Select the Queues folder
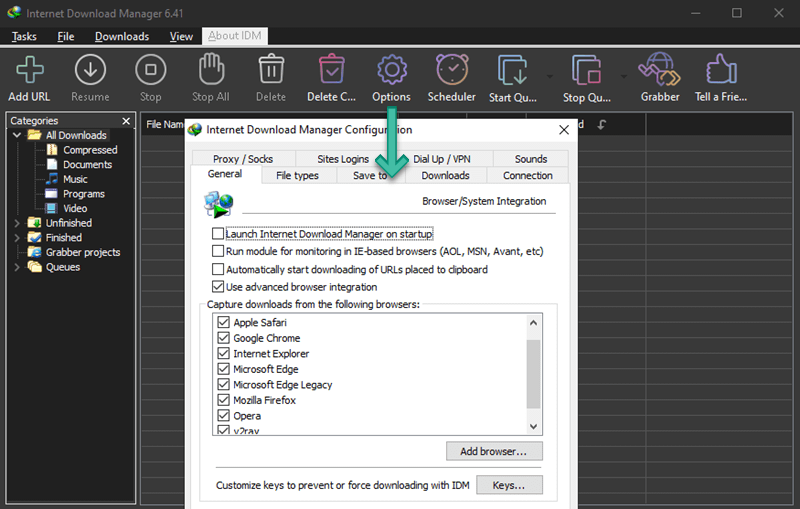 [x=63, y=267]
